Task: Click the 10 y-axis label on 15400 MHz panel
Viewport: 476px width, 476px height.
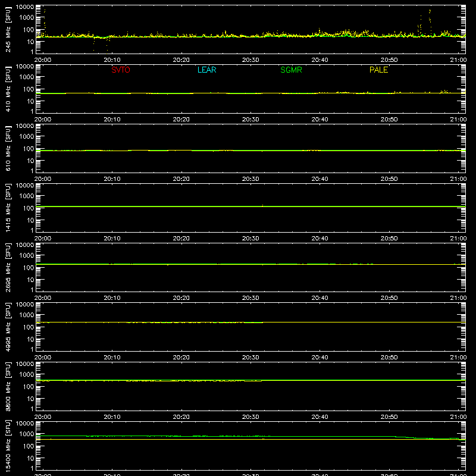Action: coord(30,458)
